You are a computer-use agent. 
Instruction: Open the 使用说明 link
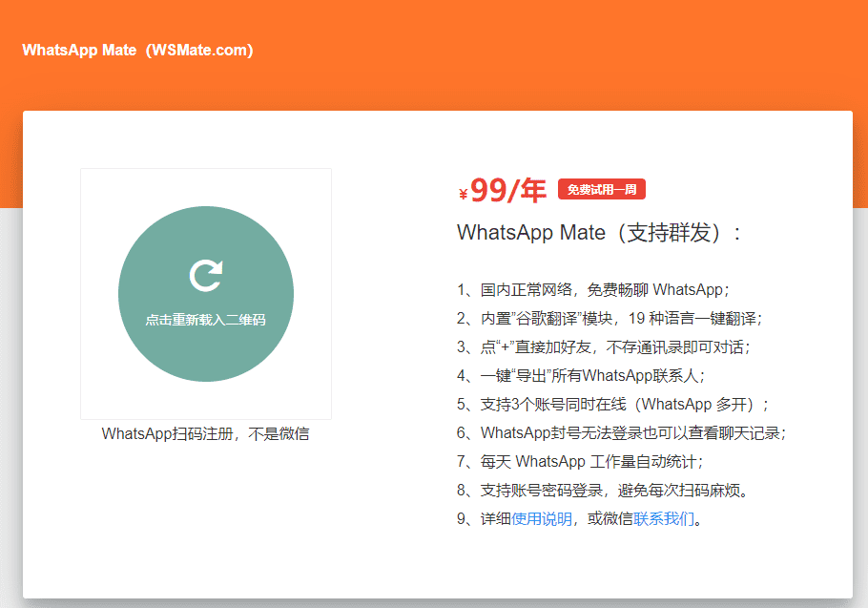[542, 519]
